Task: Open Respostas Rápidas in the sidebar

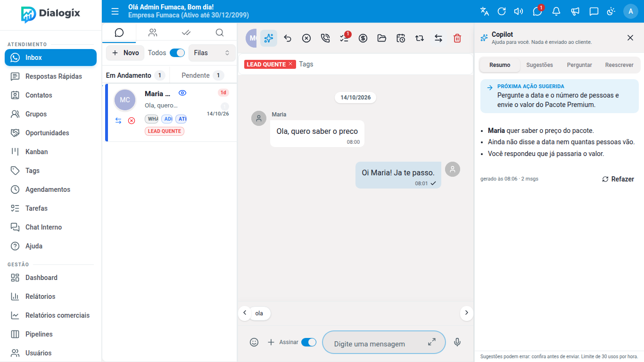Action: point(51,76)
